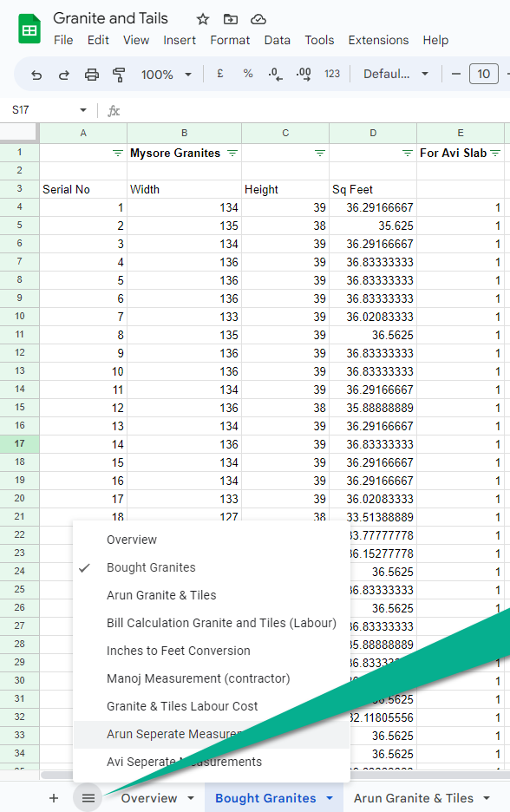Click the font size 10 field

pyautogui.click(x=484, y=74)
